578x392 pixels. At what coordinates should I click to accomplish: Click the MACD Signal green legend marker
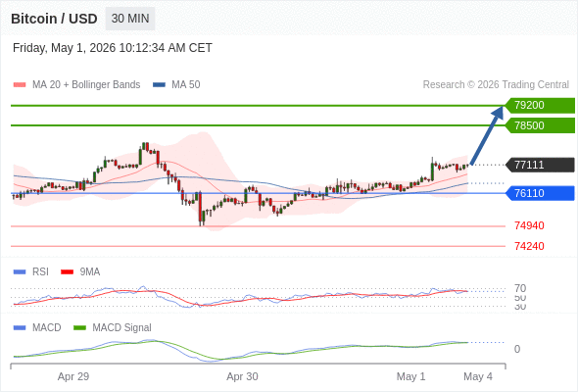pyautogui.click(x=79, y=328)
